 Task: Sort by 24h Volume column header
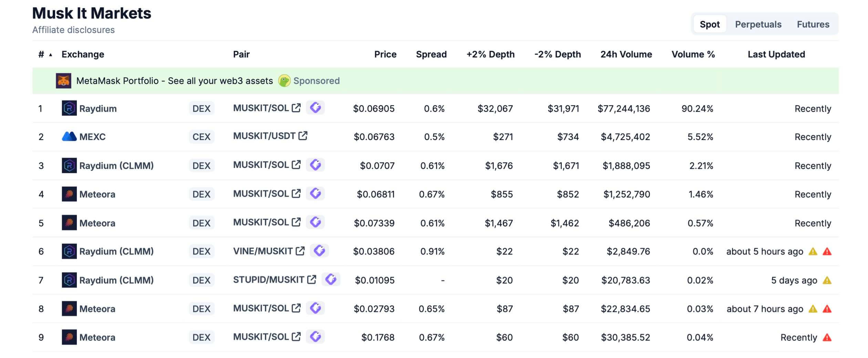pos(626,54)
